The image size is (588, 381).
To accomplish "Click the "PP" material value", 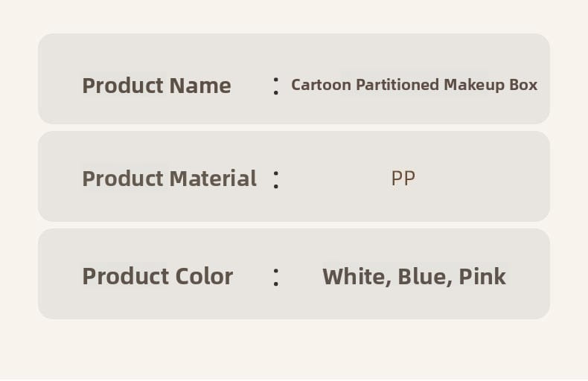I will pyautogui.click(x=403, y=178).
